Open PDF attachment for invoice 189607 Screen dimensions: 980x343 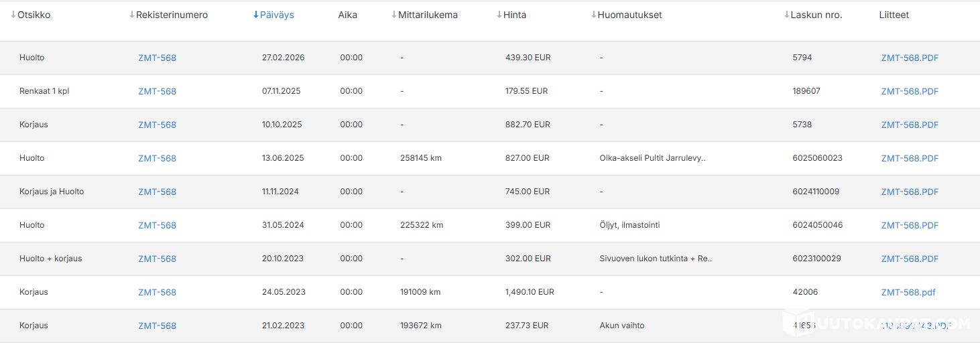910,91
